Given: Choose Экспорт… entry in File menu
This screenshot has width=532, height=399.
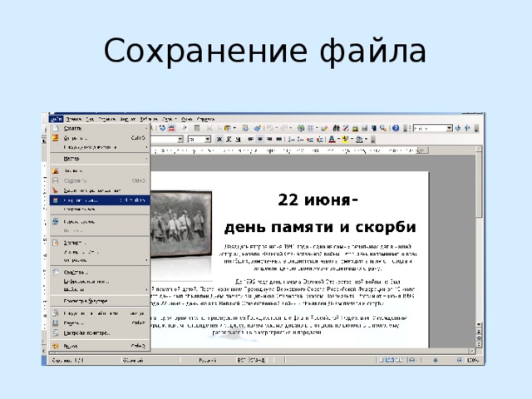Looking at the screenshot, I should tap(100, 243).
